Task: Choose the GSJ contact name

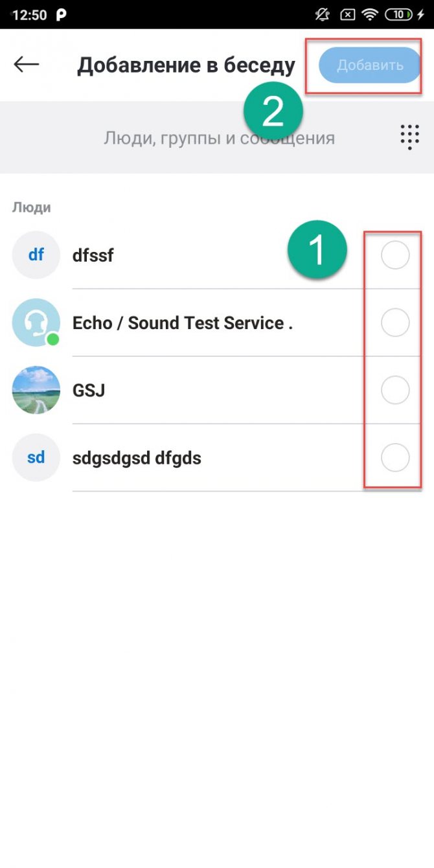Action: 89,391
